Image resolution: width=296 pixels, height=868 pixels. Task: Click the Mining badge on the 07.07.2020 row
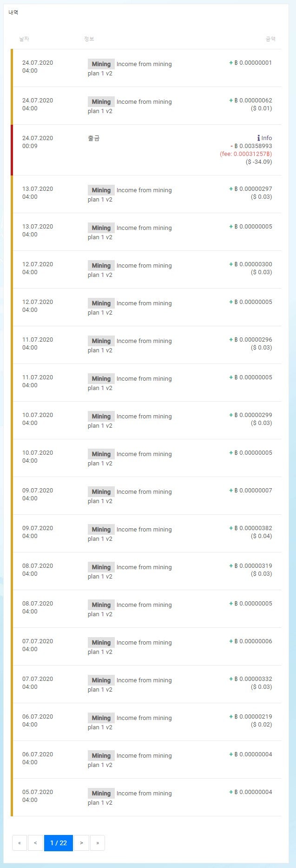click(101, 642)
